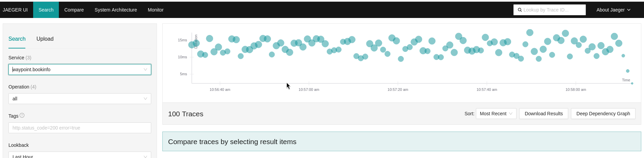Viewport: 644px width, 158px height.
Task: Select the Search tab in side panel
Action: coord(17,39)
